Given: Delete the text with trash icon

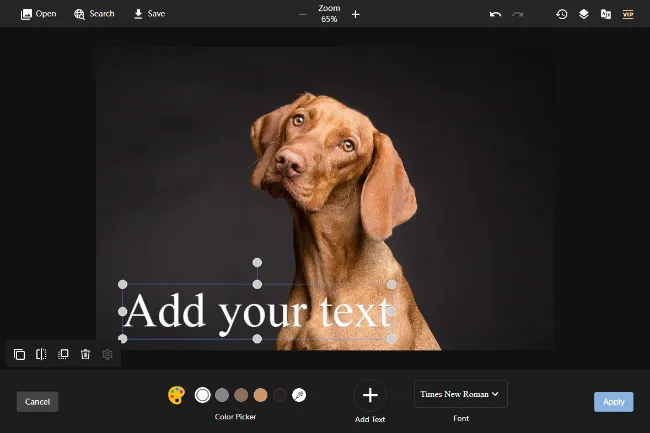Looking at the screenshot, I should (85, 354).
